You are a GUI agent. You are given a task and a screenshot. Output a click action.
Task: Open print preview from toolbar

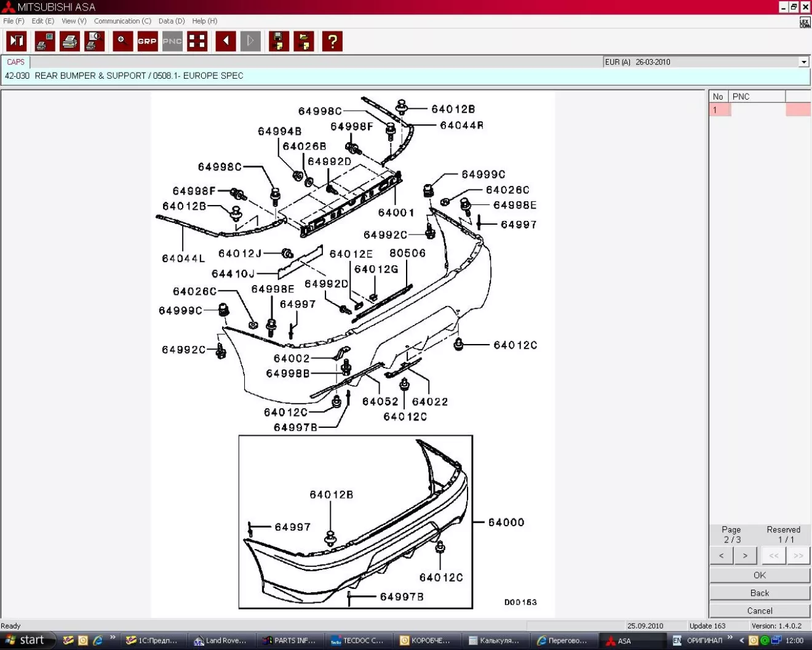coord(94,41)
